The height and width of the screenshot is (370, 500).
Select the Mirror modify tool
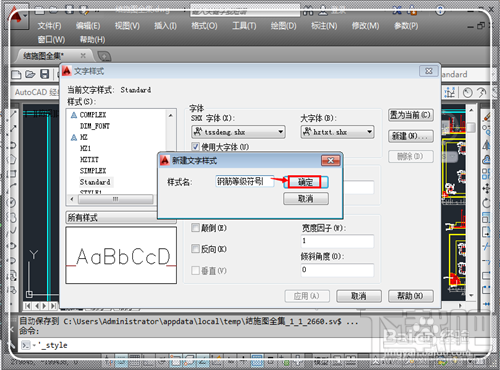click(486, 145)
